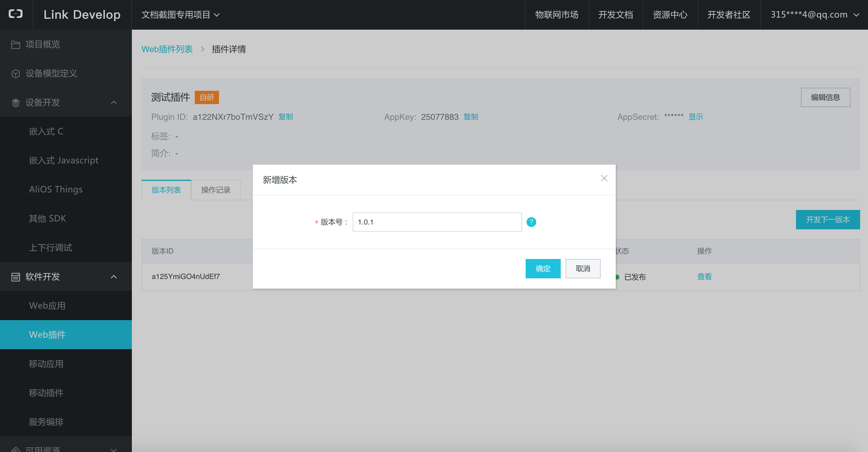The image size is (868, 452).
Task: Click the 自研 orange tag
Action: (x=207, y=97)
